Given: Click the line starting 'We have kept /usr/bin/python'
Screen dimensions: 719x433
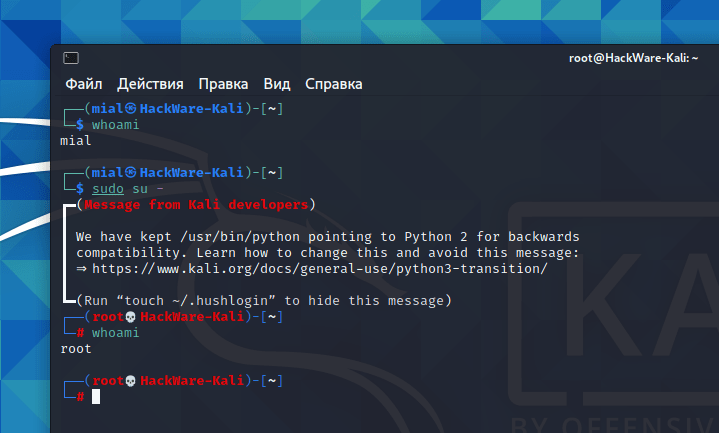Looking at the screenshot, I should (x=327, y=237).
